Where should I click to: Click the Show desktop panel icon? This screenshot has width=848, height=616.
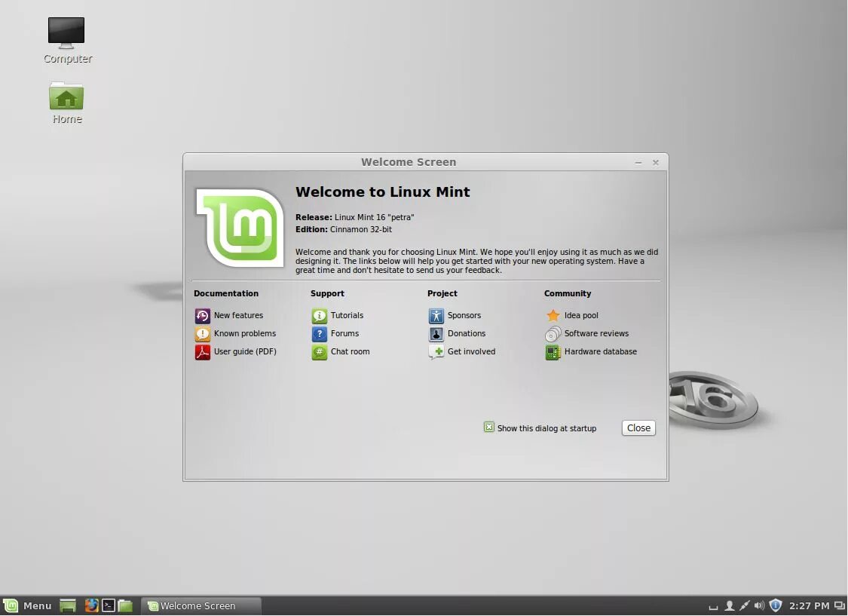tap(68, 605)
